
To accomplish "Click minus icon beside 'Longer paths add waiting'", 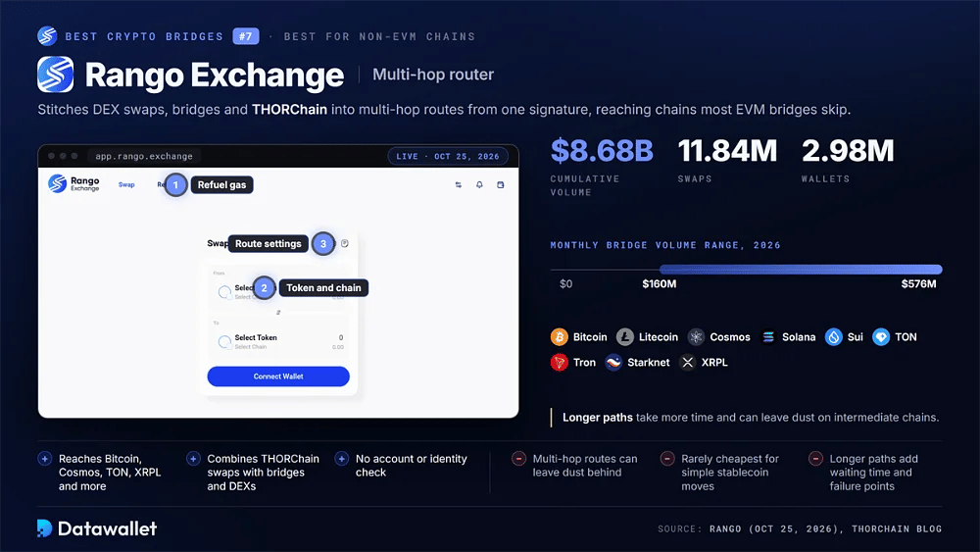I will pos(815,458).
